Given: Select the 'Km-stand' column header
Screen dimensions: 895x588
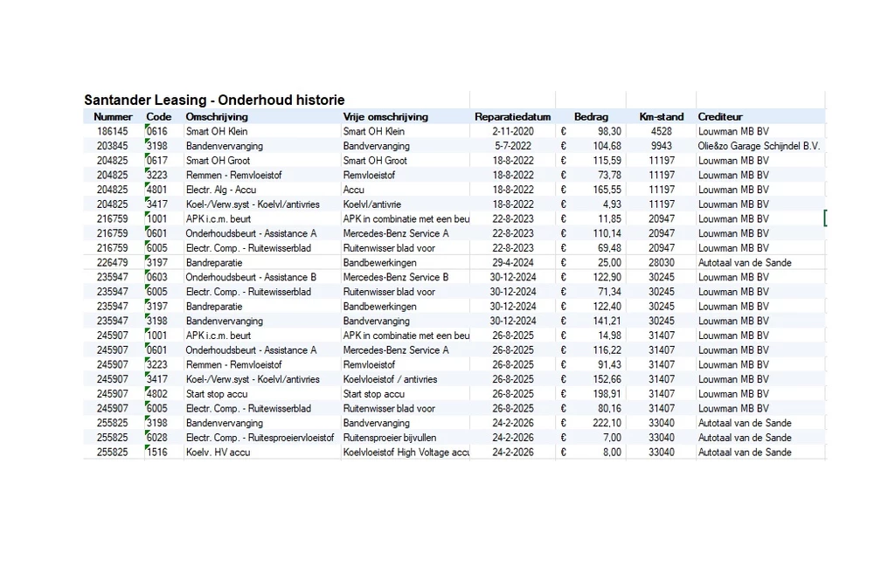Looking at the screenshot, I should coord(661,116).
